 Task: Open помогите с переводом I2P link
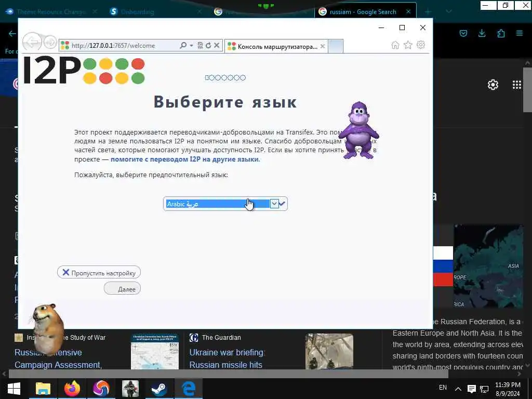[185, 159]
